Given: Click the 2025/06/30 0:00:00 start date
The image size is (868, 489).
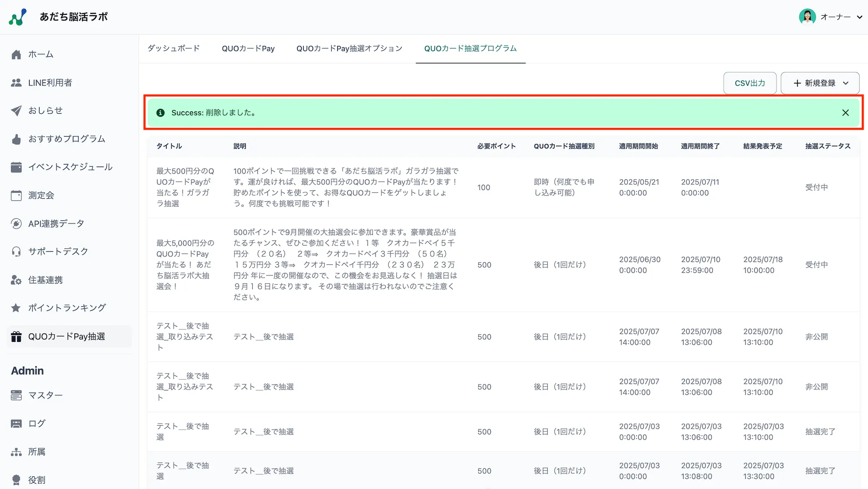Looking at the screenshot, I should click(640, 265).
